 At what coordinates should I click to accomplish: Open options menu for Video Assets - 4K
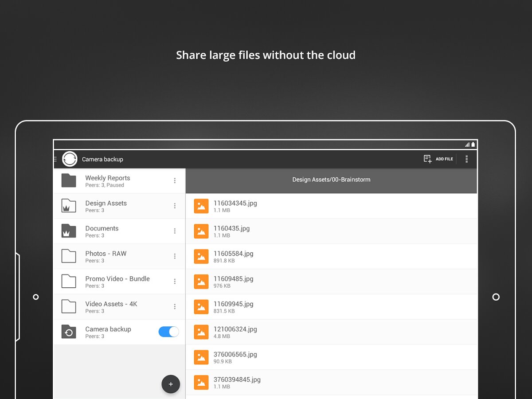click(175, 306)
